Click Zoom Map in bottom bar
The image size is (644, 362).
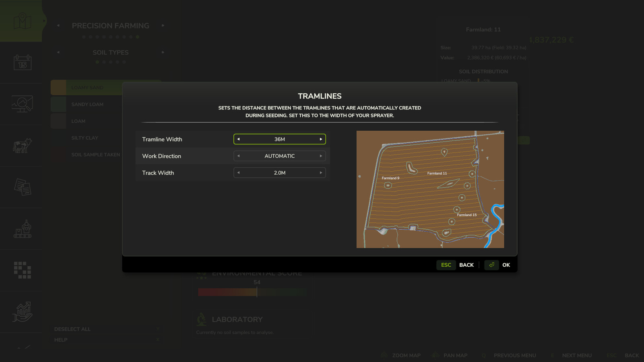click(x=406, y=356)
